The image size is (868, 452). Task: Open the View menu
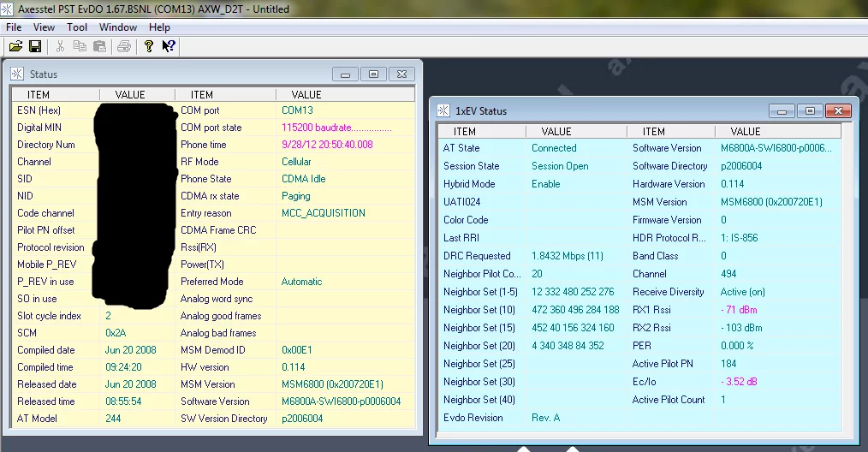(44, 27)
